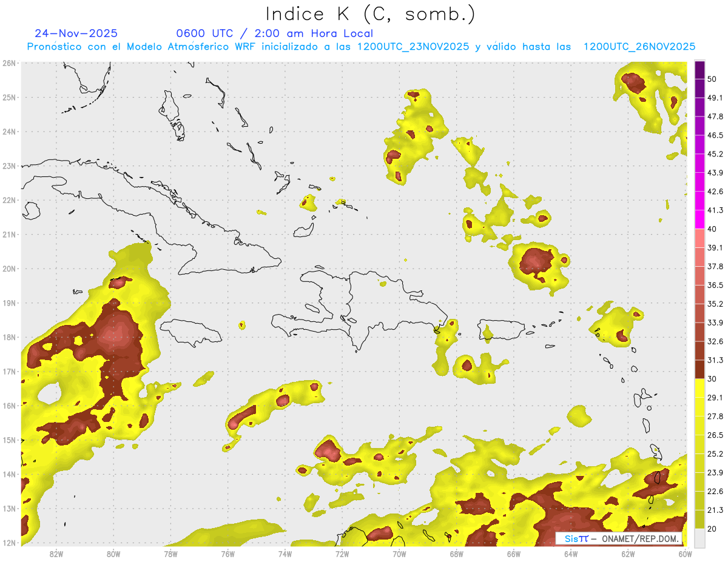The width and height of the screenshot is (728, 562).
Task: Click the longitude label "62W"
Action: click(x=628, y=554)
